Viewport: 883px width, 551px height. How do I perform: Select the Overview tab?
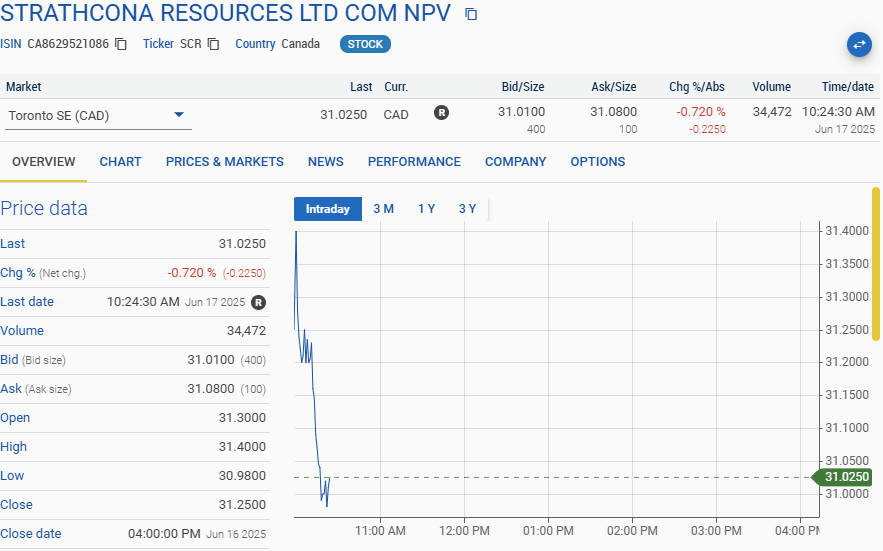pyautogui.click(x=43, y=162)
